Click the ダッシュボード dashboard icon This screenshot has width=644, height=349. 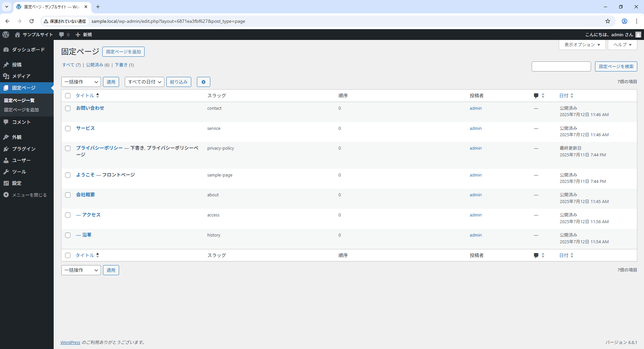(x=6, y=50)
